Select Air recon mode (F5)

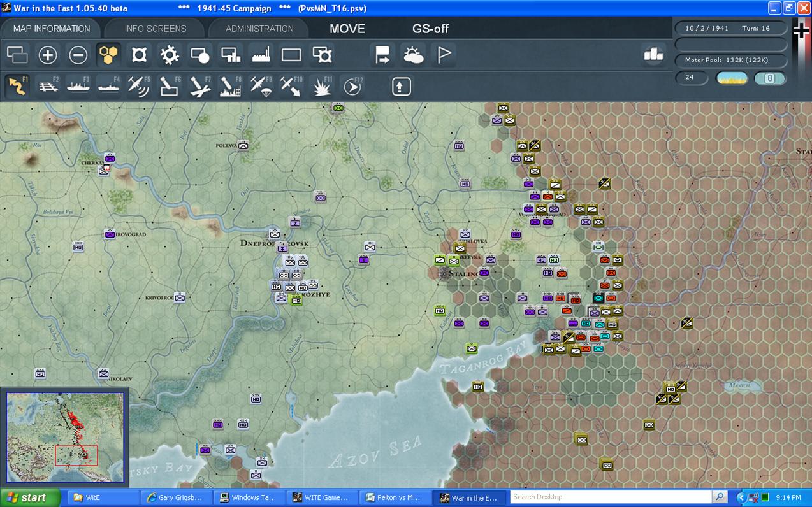[x=139, y=86]
